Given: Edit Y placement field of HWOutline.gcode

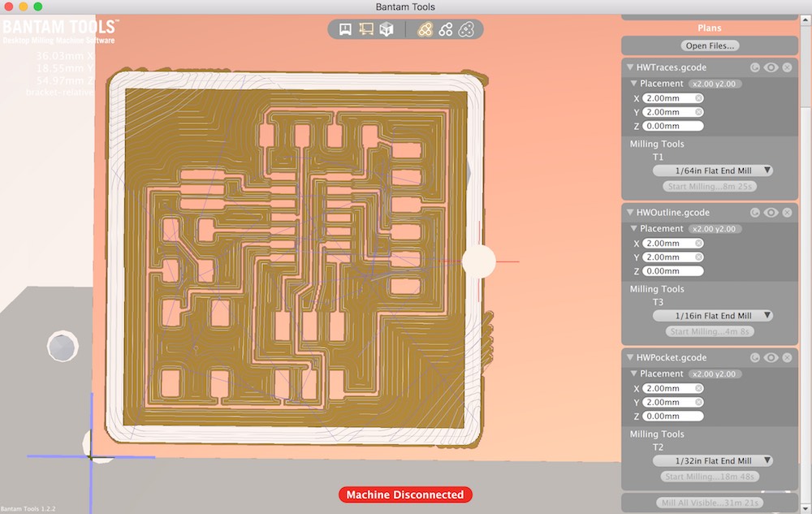Looking at the screenshot, I should pyautogui.click(x=672, y=257).
